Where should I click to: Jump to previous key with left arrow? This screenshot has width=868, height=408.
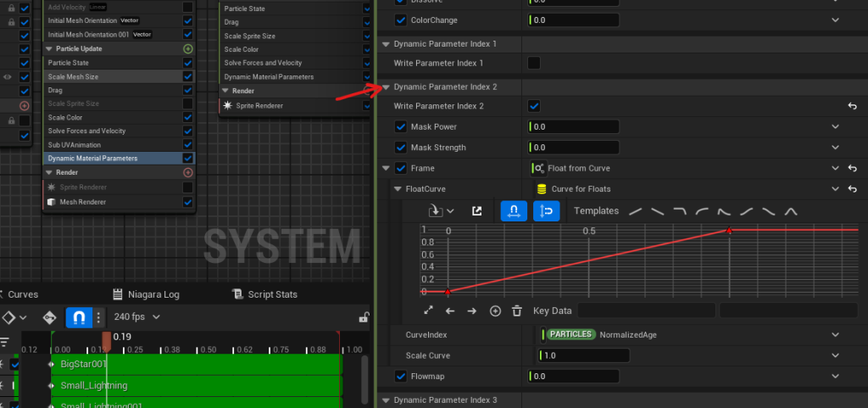tap(450, 311)
